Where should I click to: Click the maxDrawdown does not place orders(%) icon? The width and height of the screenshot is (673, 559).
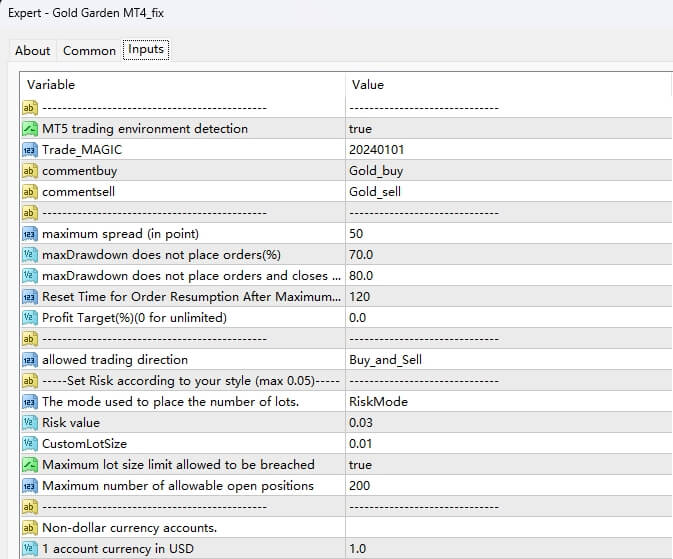tap(30, 255)
